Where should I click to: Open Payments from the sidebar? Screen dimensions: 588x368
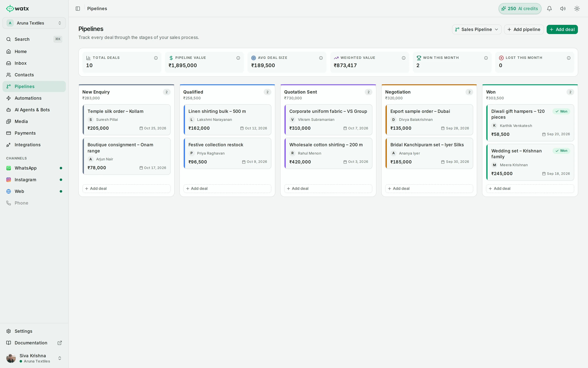34,133
